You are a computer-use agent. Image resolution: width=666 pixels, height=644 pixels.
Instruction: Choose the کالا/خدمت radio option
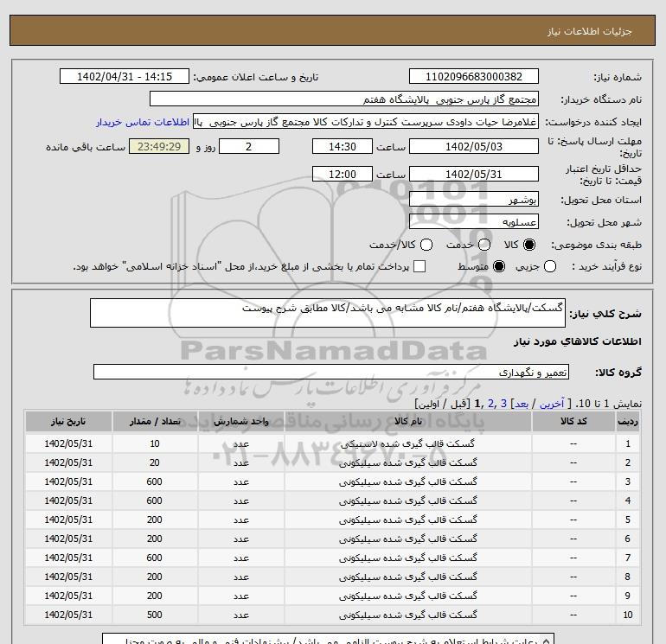(426, 245)
